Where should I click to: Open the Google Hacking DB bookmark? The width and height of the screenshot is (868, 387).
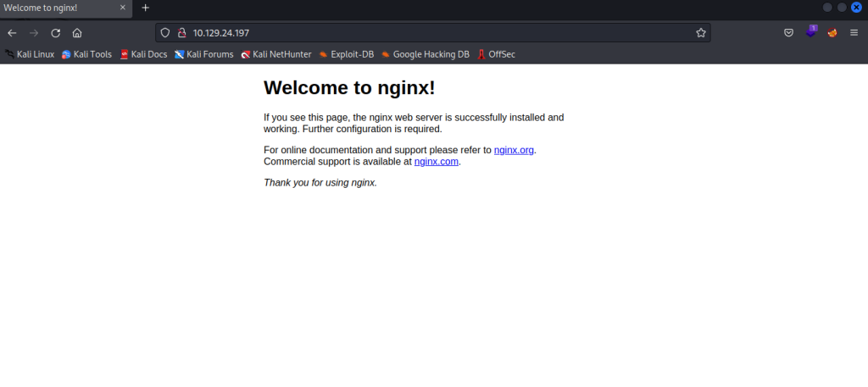[425, 54]
